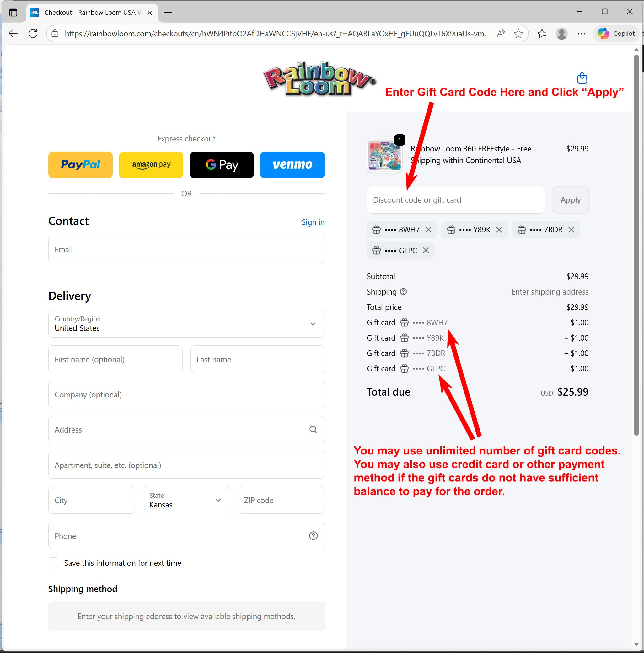Pay with the venmo express button
This screenshot has width=644, height=653.
(292, 165)
